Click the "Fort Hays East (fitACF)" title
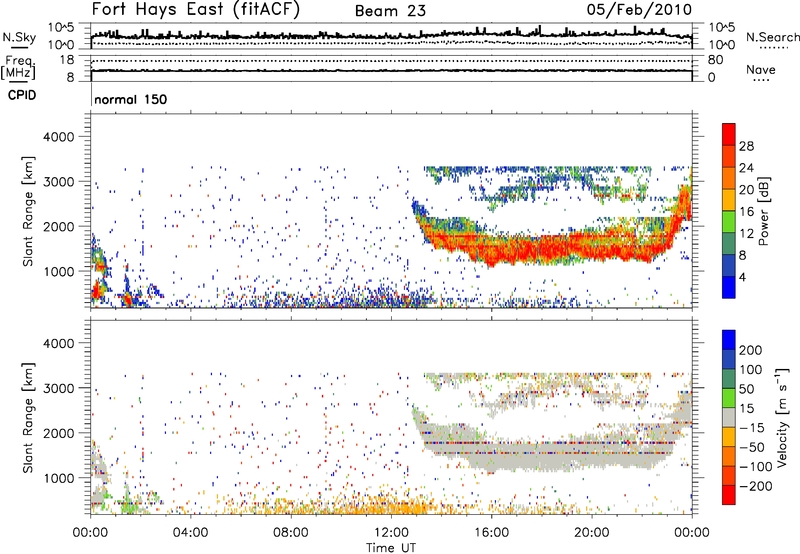 [195, 9]
